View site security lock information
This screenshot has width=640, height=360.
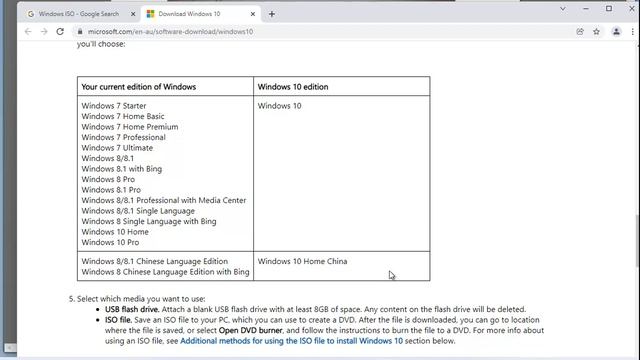tap(80, 31)
